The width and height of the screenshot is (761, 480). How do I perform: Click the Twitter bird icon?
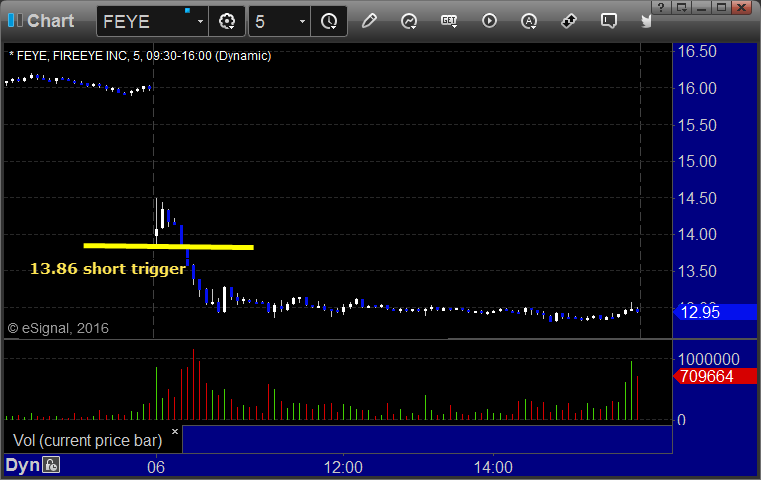point(646,21)
